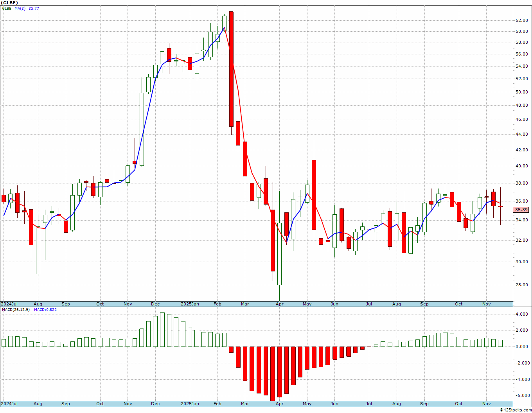Click the 38.00 price axis label
Image resolution: width=532 pixels, height=413 pixels.
coord(521,183)
